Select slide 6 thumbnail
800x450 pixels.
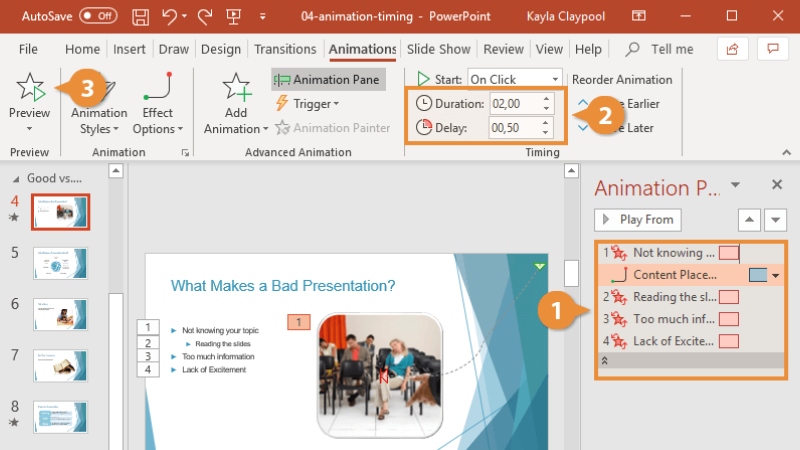60,314
